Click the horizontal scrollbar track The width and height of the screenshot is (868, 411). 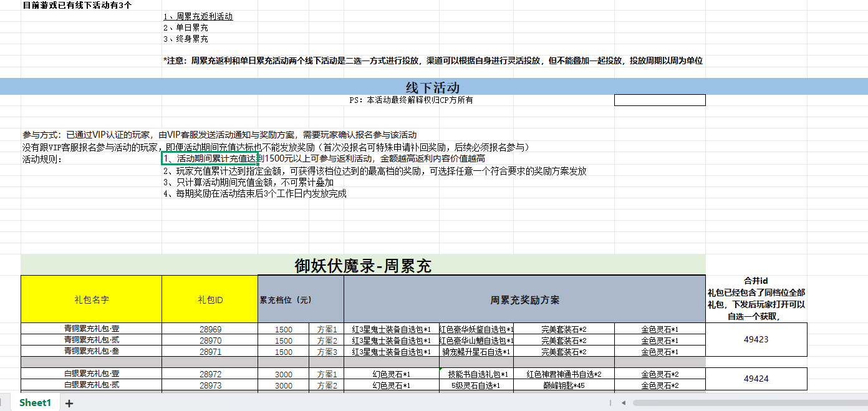point(748,403)
